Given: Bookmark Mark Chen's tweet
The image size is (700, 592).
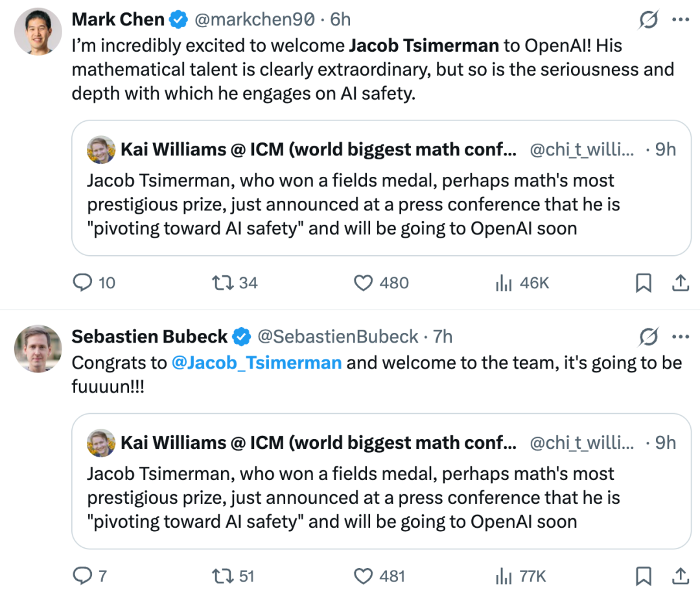Looking at the screenshot, I should tap(644, 283).
